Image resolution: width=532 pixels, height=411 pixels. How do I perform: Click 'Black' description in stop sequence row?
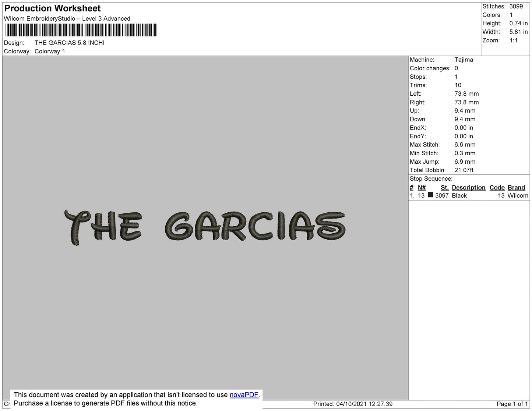coord(459,196)
